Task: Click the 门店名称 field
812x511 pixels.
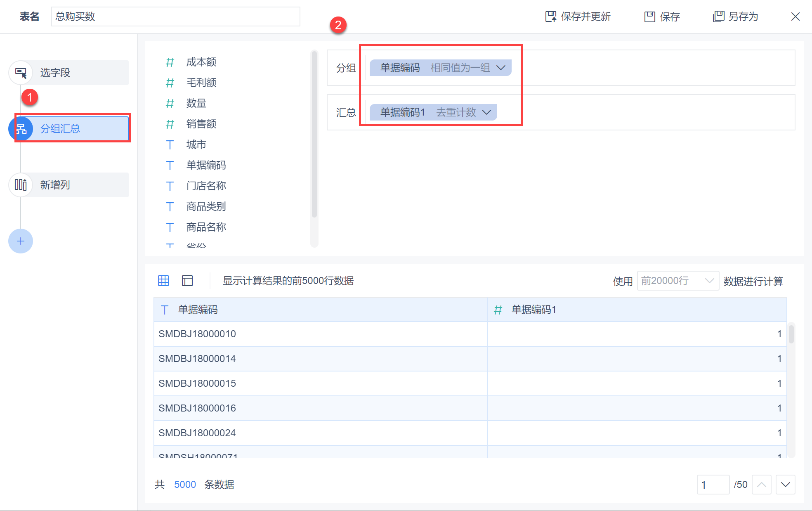Action: (x=206, y=186)
